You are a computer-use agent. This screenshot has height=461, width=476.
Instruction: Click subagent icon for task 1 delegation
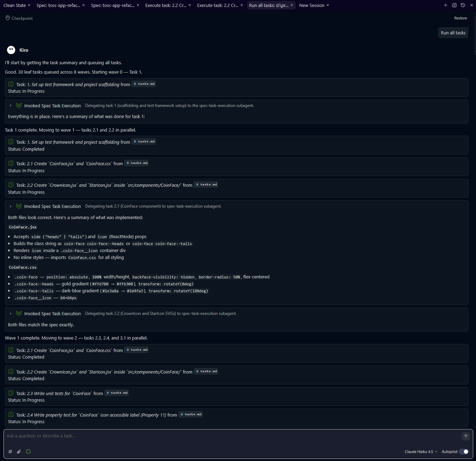19,106
